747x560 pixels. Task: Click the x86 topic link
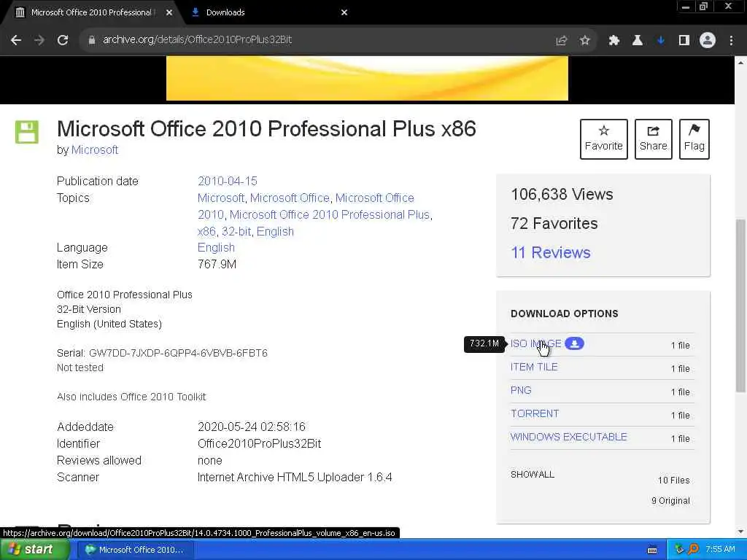(x=206, y=231)
